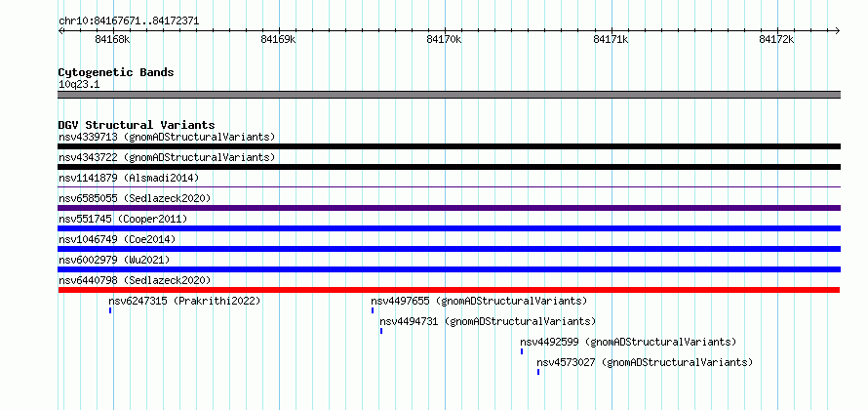This screenshot has height=410, width=868.
Task: Click the black bar for nsv4339713
Action: coord(449,146)
